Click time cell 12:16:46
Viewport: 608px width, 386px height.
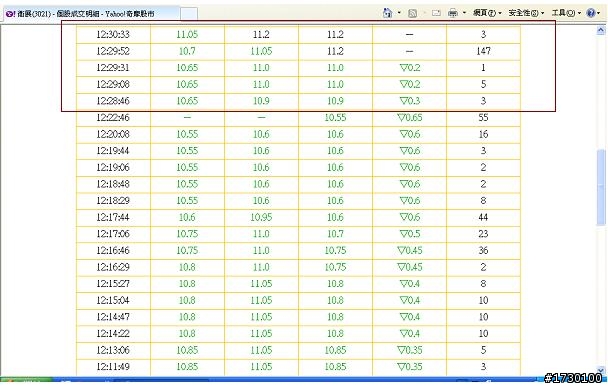pos(113,251)
